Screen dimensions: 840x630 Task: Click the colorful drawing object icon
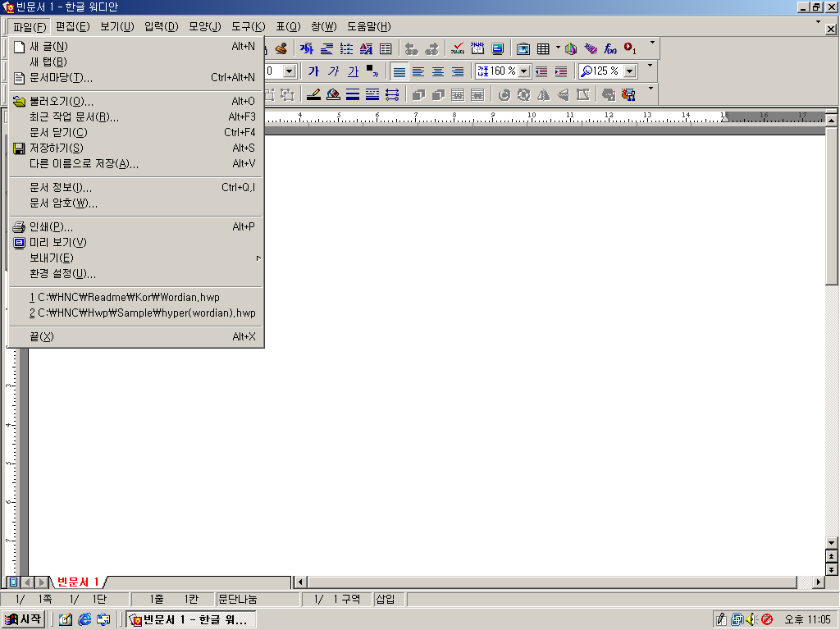click(x=628, y=95)
